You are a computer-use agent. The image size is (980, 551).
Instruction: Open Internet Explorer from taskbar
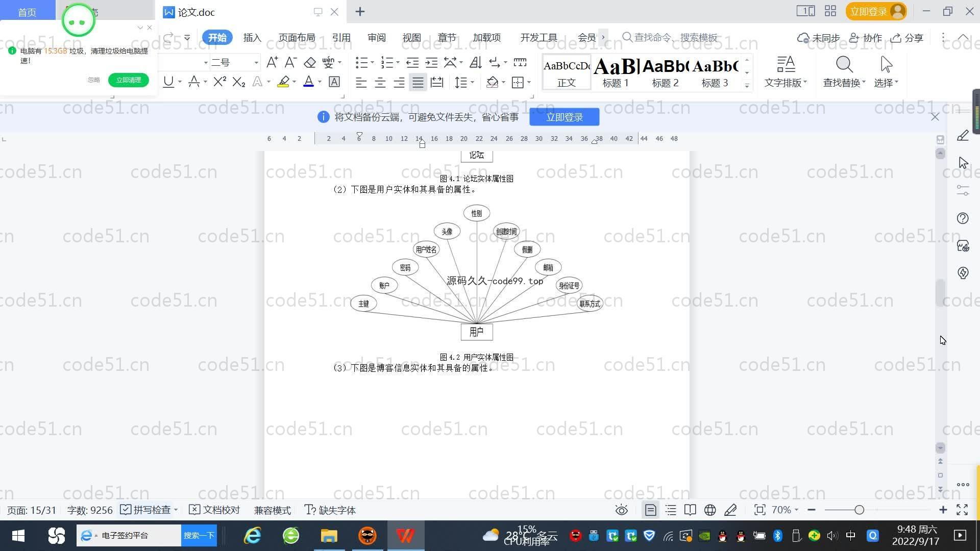[253, 536]
